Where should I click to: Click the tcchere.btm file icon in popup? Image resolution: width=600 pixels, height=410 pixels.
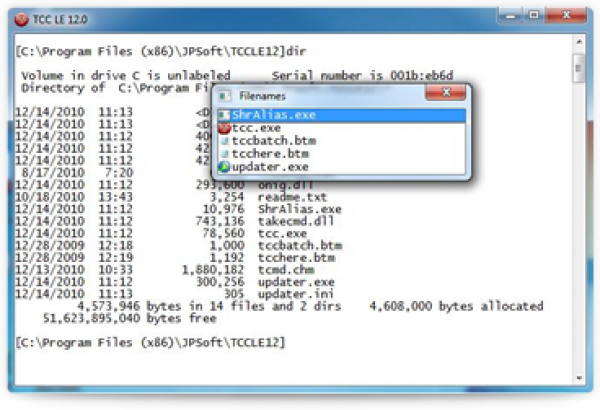click(x=225, y=154)
